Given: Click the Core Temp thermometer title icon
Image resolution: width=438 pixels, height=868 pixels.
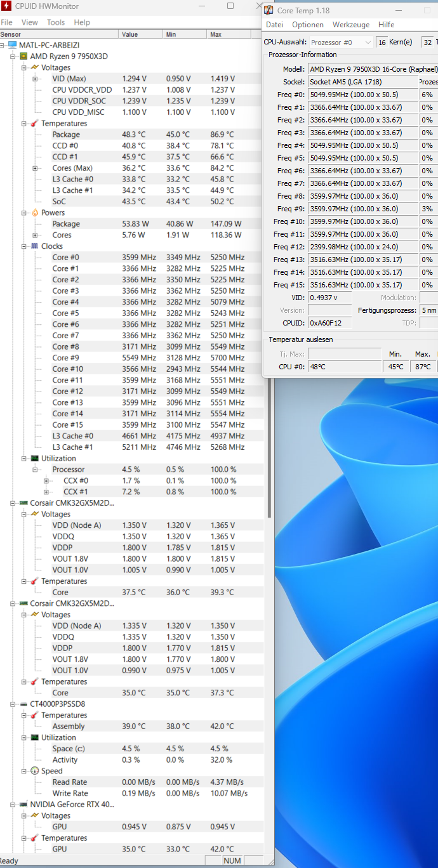Looking at the screenshot, I should (269, 10).
